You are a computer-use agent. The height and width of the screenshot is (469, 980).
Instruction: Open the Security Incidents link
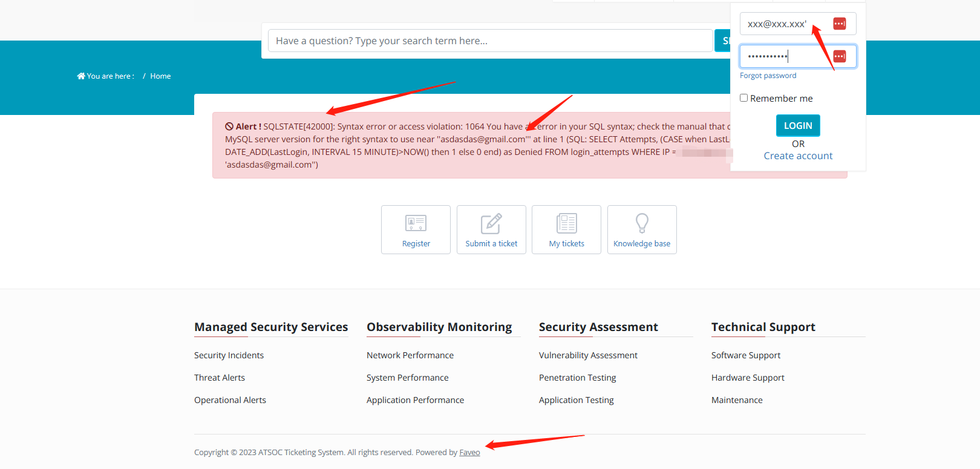tap(229, 355)
